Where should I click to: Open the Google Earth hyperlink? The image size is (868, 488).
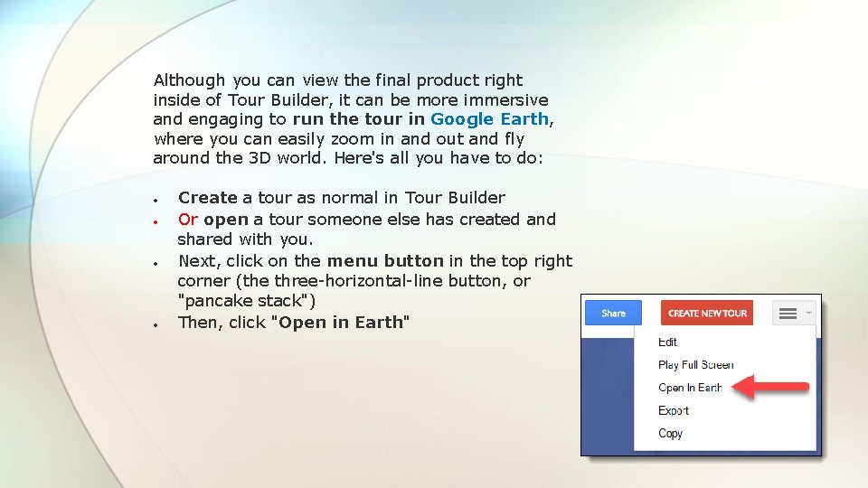click(x=489, y=119)
